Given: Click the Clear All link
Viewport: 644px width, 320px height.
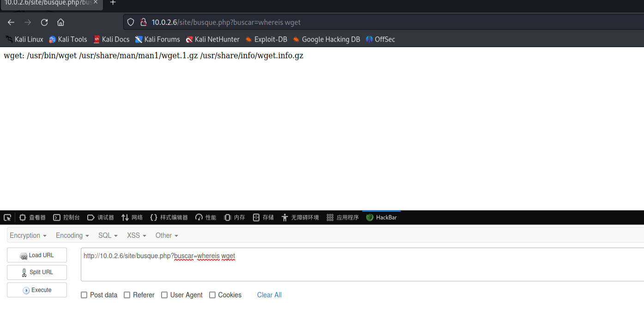Looking at the screenshot, I should point(269,295).
